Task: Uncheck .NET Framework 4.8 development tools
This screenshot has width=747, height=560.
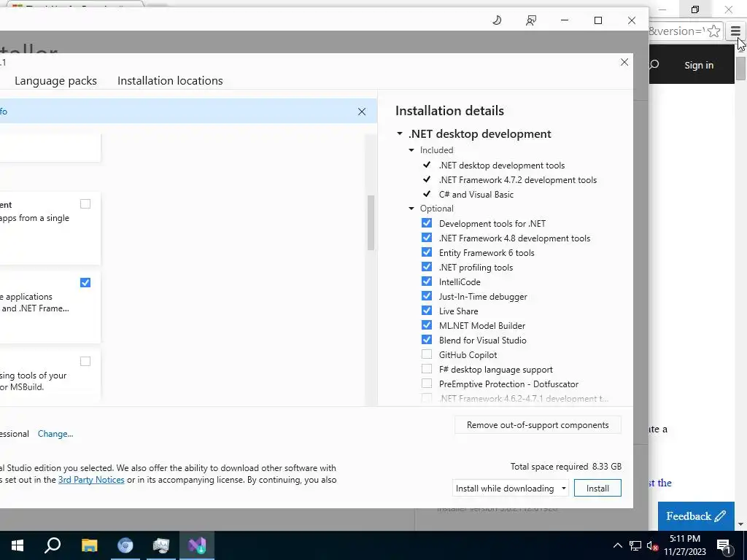Action: click(x=426, y=238)
